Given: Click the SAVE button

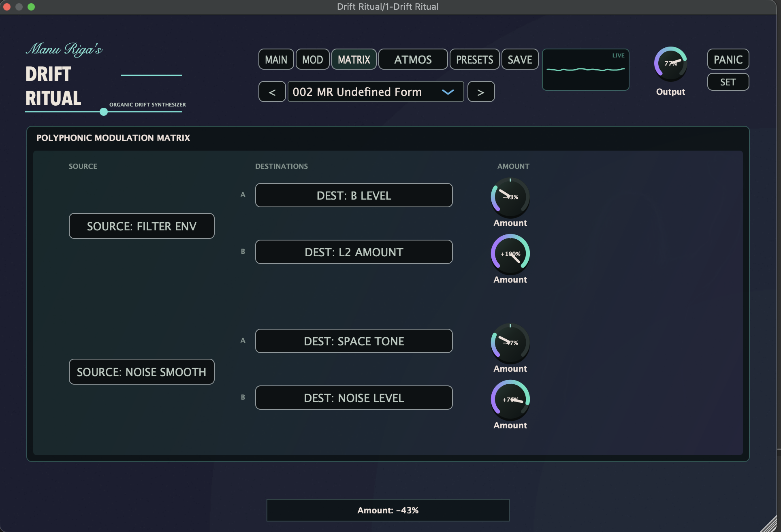Looking at the screenshot, I should click(x=520, y=60).
